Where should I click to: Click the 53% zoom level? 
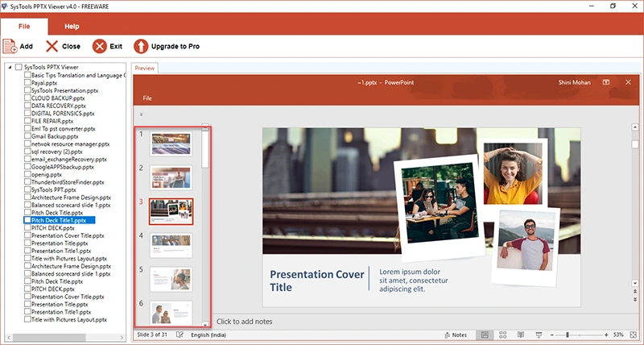618,335
